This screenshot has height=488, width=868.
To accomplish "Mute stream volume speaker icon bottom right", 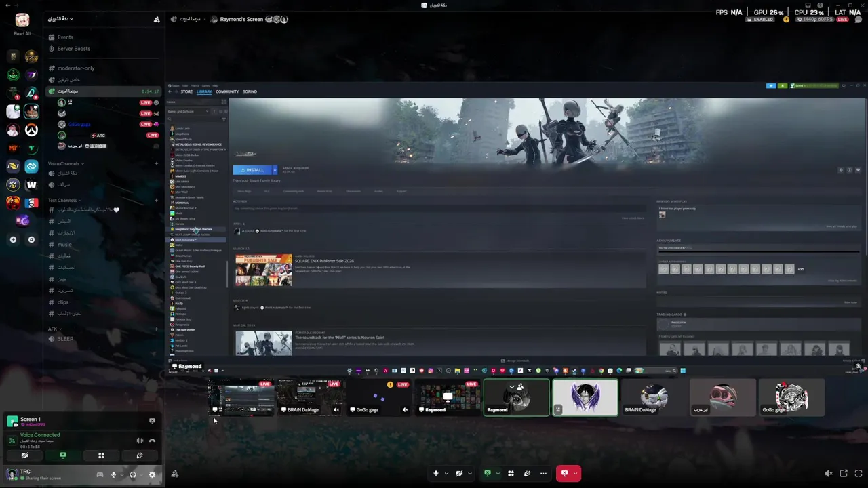I will pos(828,474).
